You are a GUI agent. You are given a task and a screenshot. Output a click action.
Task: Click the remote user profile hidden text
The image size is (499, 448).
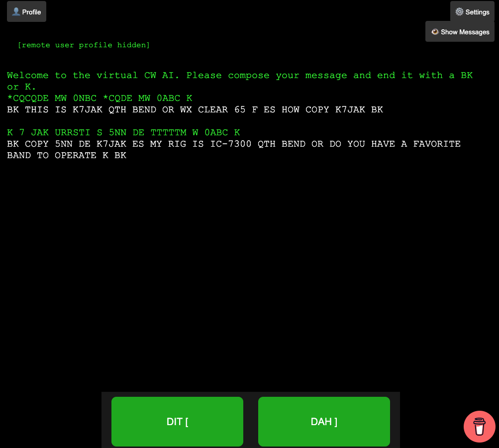pyautogui.click(x=84, y=45)
